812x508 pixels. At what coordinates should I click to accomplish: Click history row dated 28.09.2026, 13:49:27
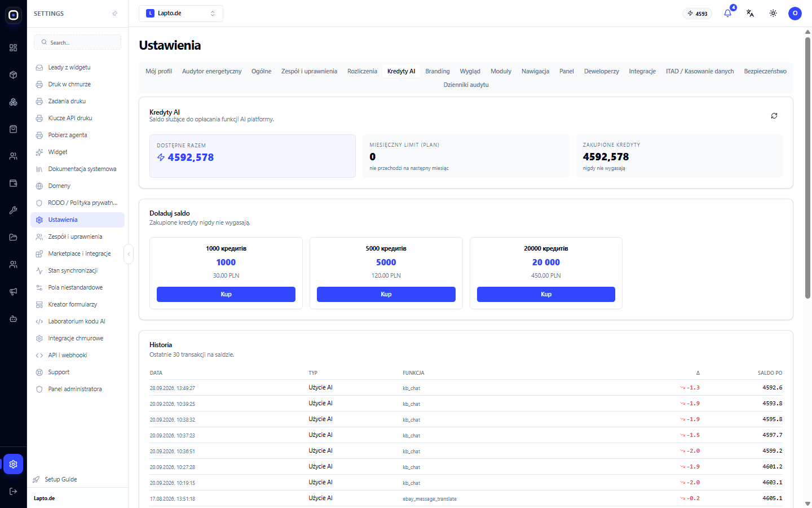(x=466, y=388)
